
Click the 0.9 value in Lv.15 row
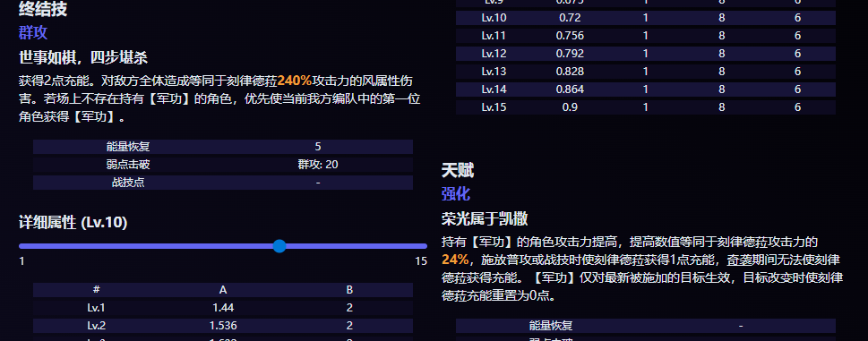pyautogui.click(x=570, y=107)
